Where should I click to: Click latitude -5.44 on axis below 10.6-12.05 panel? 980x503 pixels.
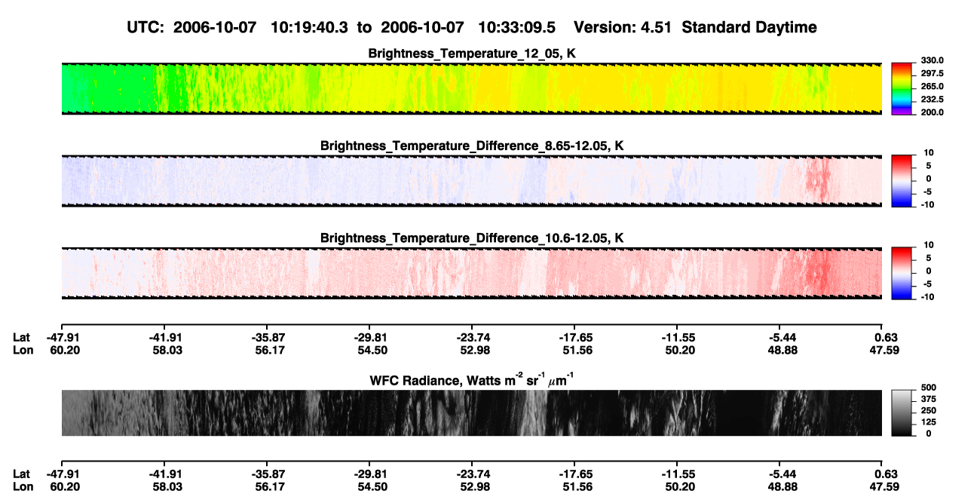(779, 337)
